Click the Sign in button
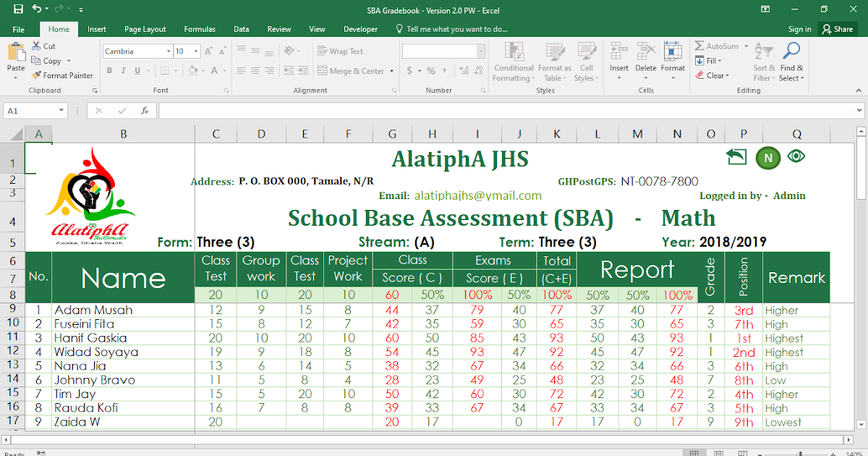868x456 pixels. [799, 29]
